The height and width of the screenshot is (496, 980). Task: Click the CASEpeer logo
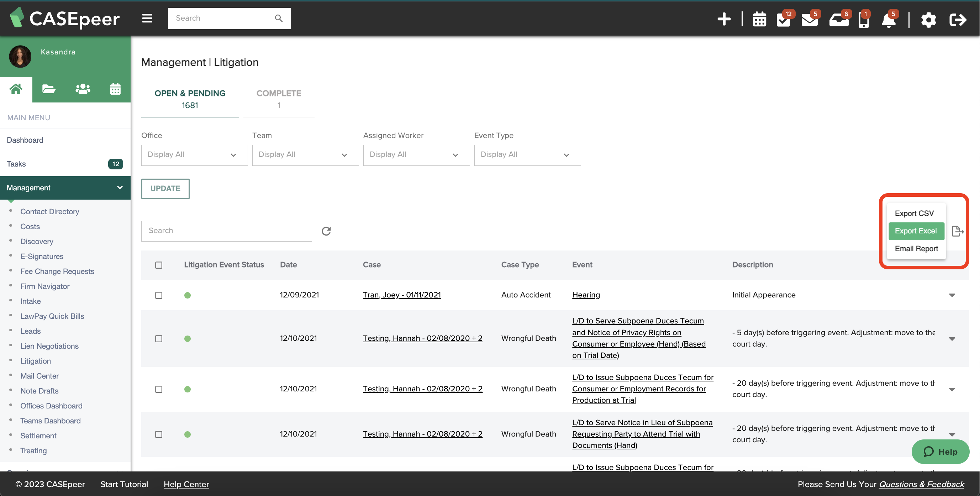click(x=65, y=18)
